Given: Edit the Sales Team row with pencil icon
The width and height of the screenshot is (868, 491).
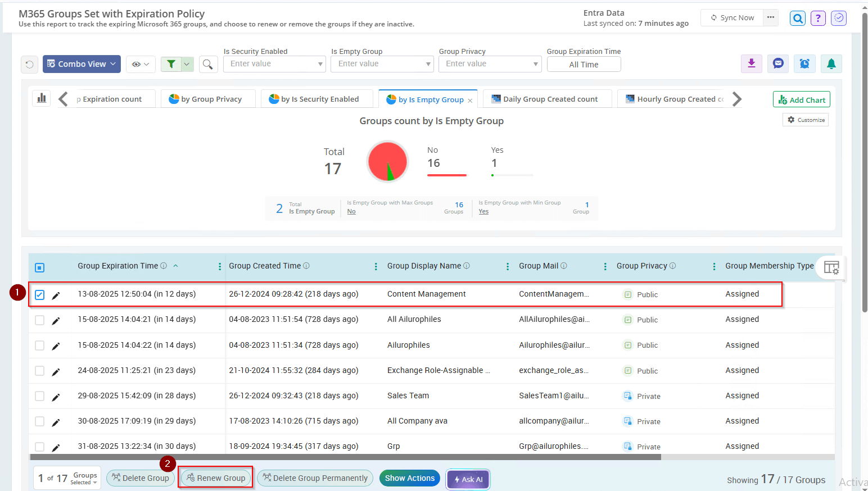Looking at the screenshot, I should (x=56, y=397).
